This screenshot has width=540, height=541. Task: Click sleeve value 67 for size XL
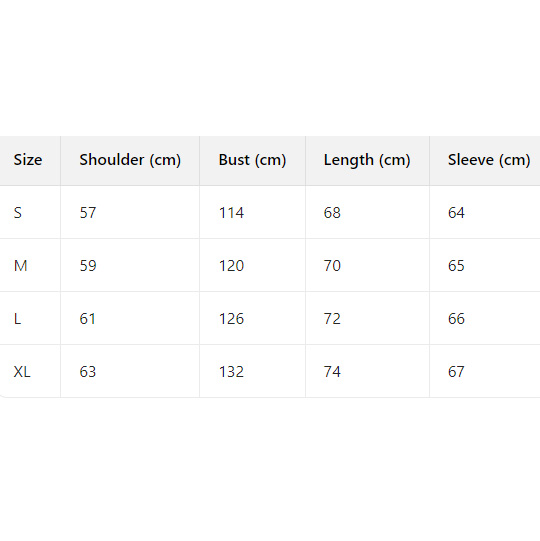tap(456, 372)
